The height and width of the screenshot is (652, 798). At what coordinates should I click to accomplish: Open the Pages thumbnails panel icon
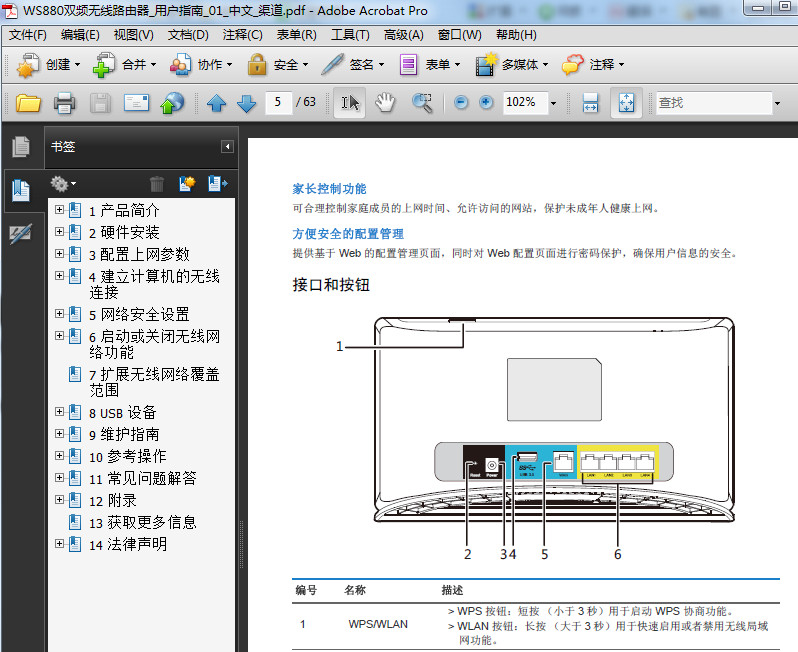pyautogui.click(x=21, y=147)
